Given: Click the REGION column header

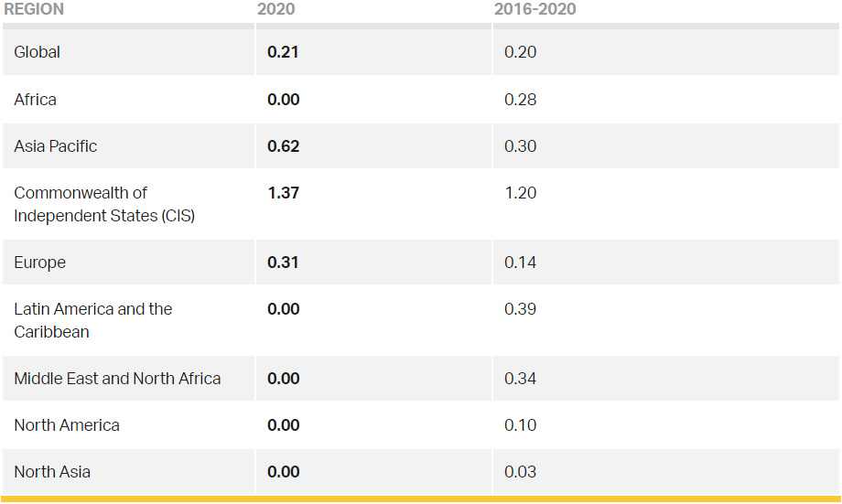Looking at the screenshot, I should click(34, 9).
